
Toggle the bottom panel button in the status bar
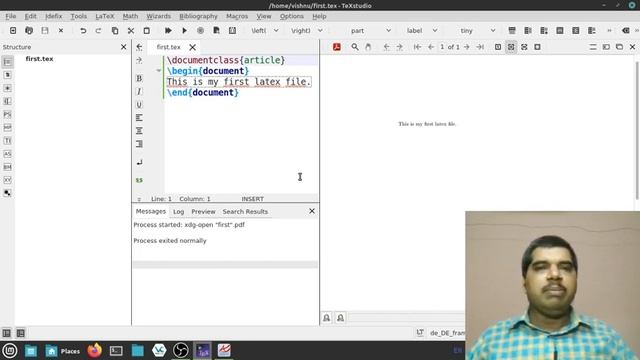[x=20, y=333]
